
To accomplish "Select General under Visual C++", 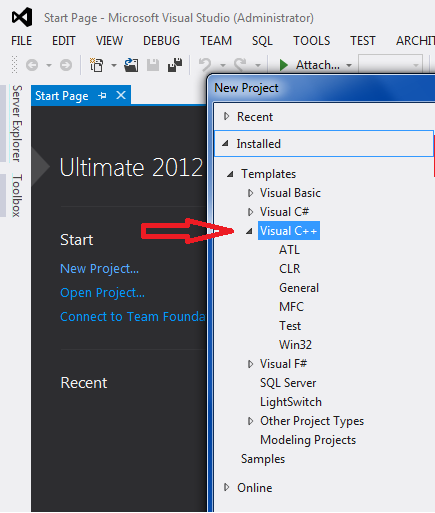I will 299,288.
